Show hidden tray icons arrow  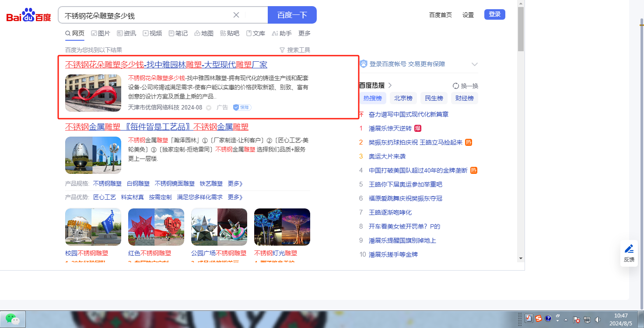click(566, 319)
